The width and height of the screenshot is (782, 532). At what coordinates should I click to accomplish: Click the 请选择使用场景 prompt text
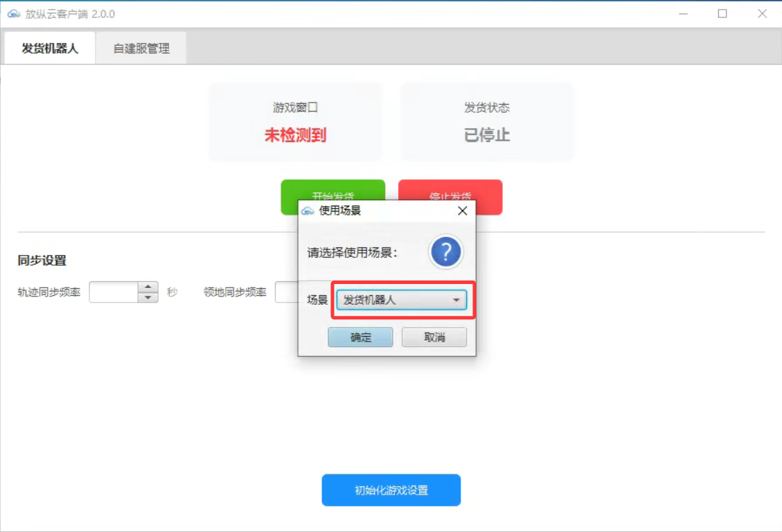point(352,253)
